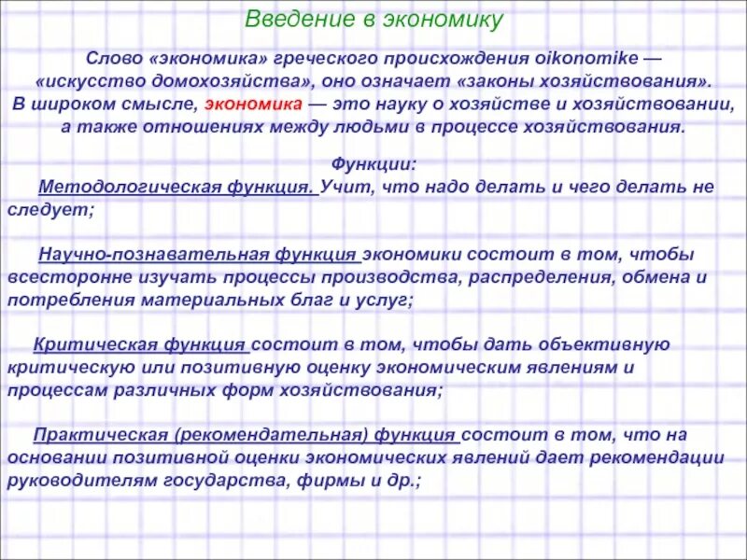This screenshot has height=560, width=747.
Task: Click the text 'потребления материальных благ и услуг;'
Action: 210,301
